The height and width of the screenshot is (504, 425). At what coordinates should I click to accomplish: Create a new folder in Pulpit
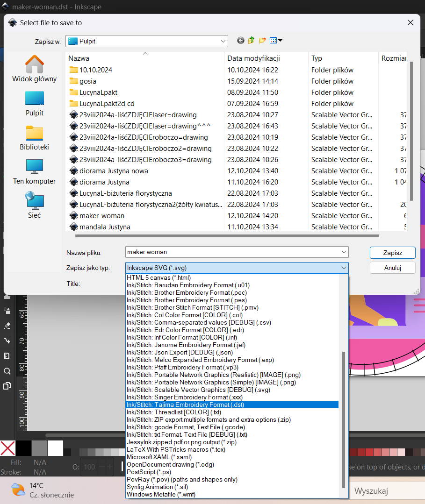coord(262,41)
